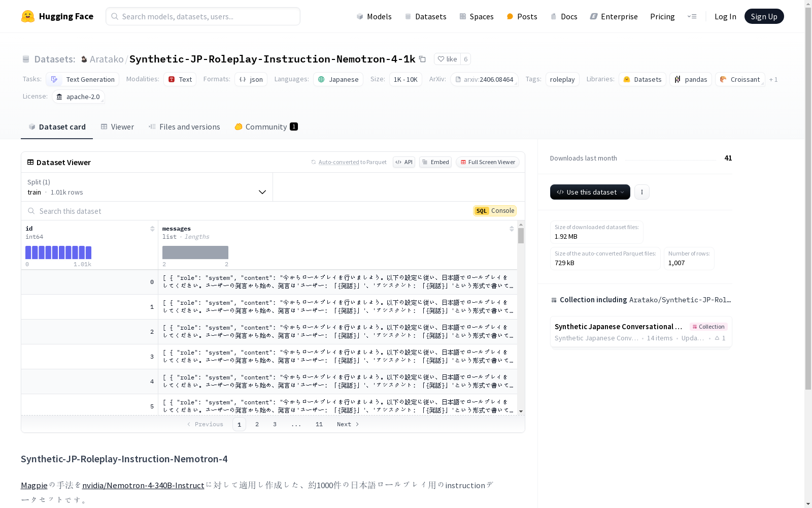812x508 pixels.
Task: Go to Pricing
Action: (662, 16)
